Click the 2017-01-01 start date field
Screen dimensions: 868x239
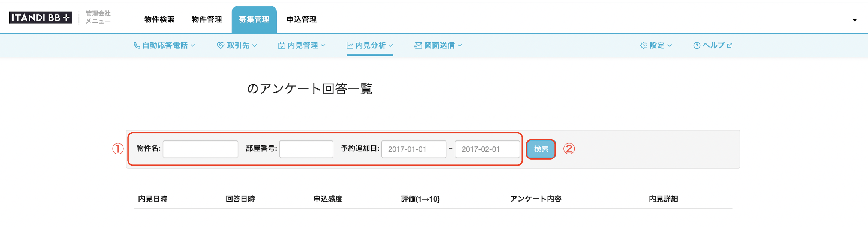click(x=414, y=149)
